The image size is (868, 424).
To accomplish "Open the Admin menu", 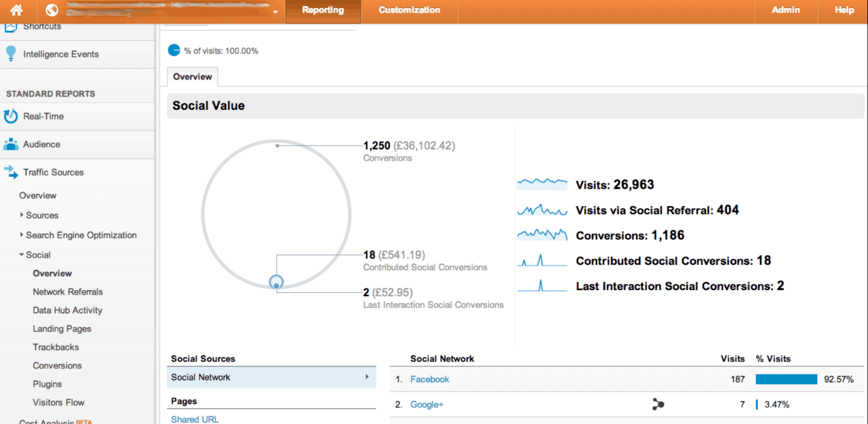I will [x=785, y=10].
